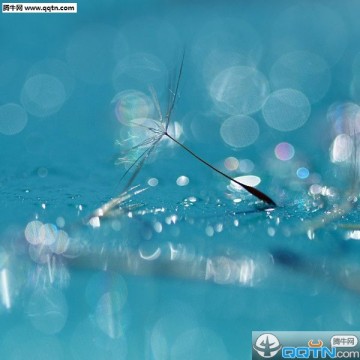This screenshot has height=360, width=360.
Task: Click the small bright blue bokeh dot
Action: tap(303, 173)
